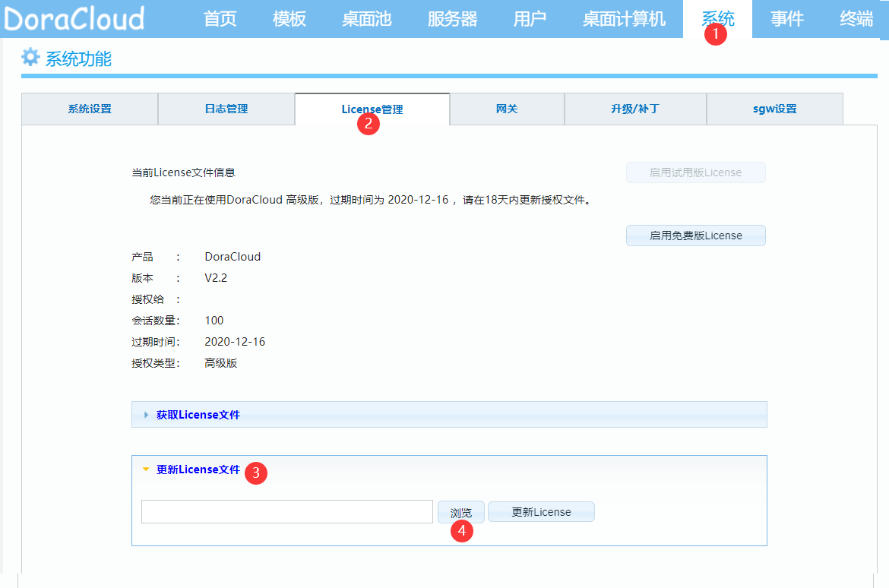Click the disabled 启用试用版License button
889x588 pixels.
click(x=696, y=172)
